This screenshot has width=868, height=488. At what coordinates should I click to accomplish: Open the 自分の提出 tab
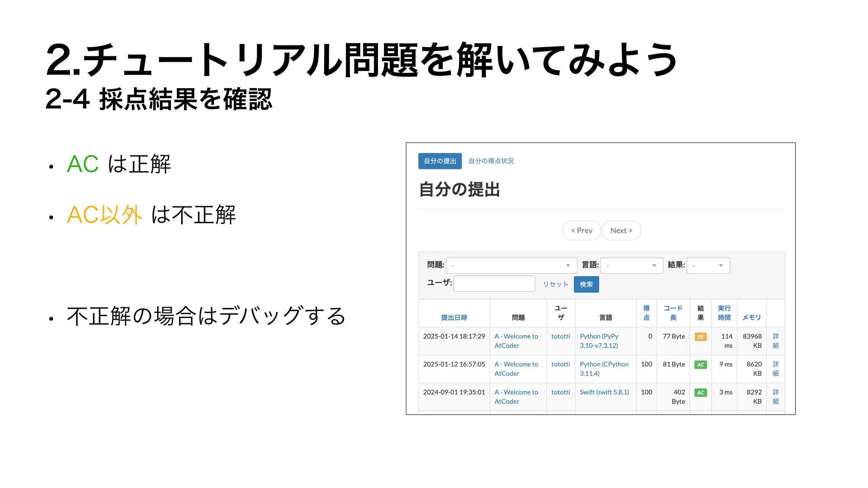pos(440,161)
